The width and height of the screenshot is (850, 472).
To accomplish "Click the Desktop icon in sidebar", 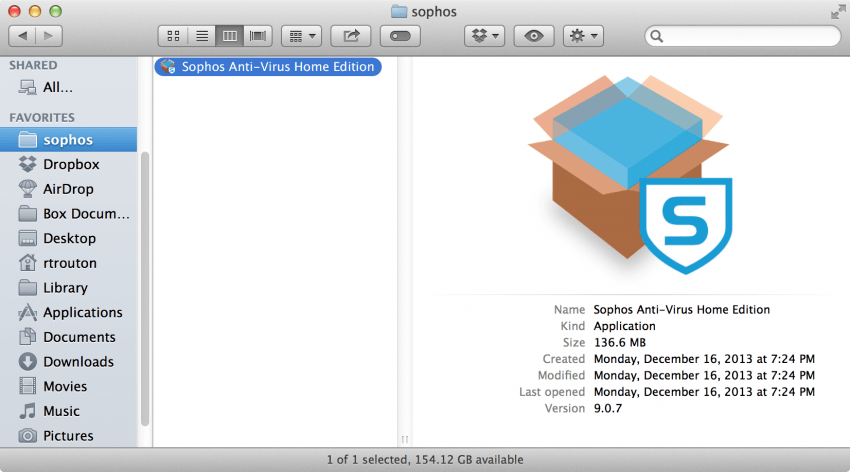I will (27, 238).
